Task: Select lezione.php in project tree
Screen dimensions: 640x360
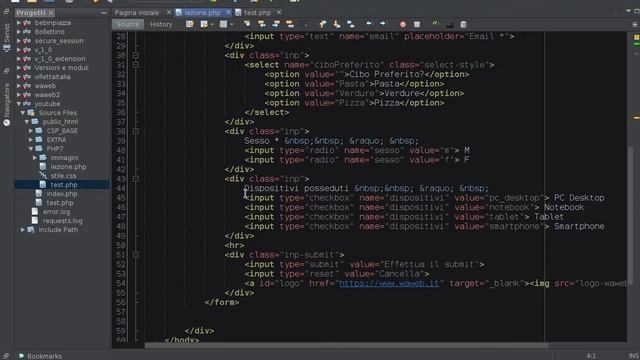Action: 68,167
